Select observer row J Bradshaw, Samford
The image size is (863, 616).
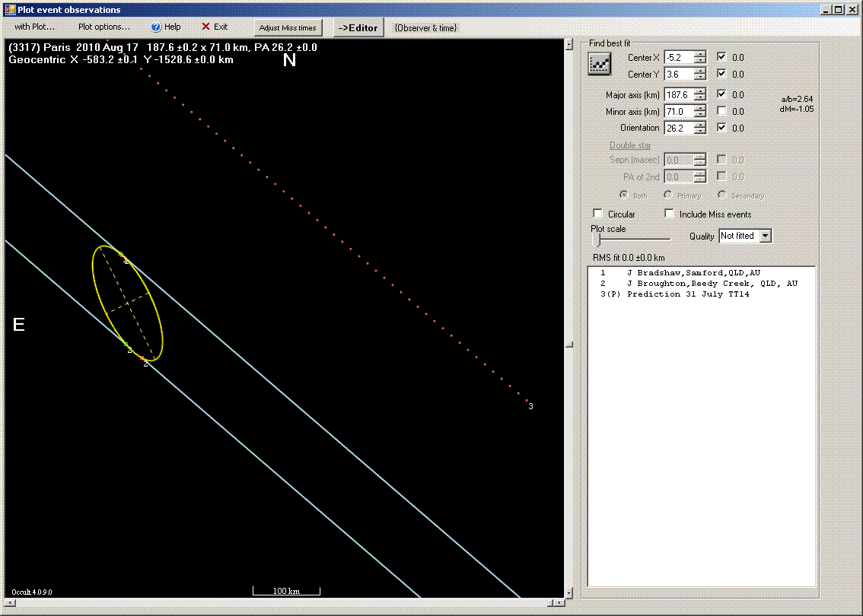click(680, 273)
